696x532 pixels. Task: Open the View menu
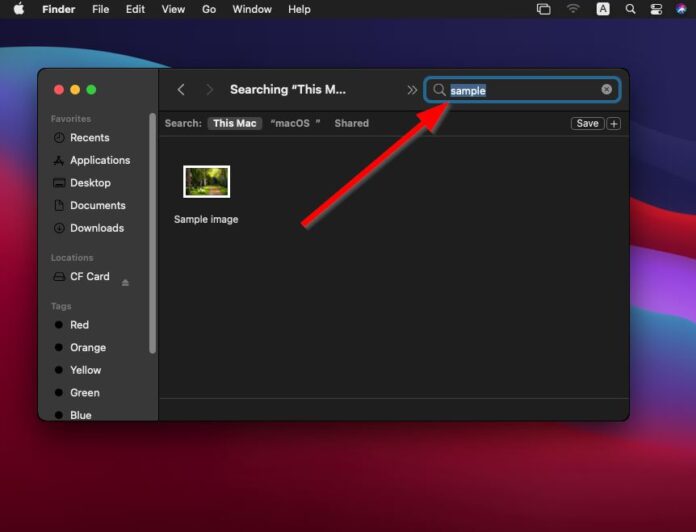tap(173, 9)
